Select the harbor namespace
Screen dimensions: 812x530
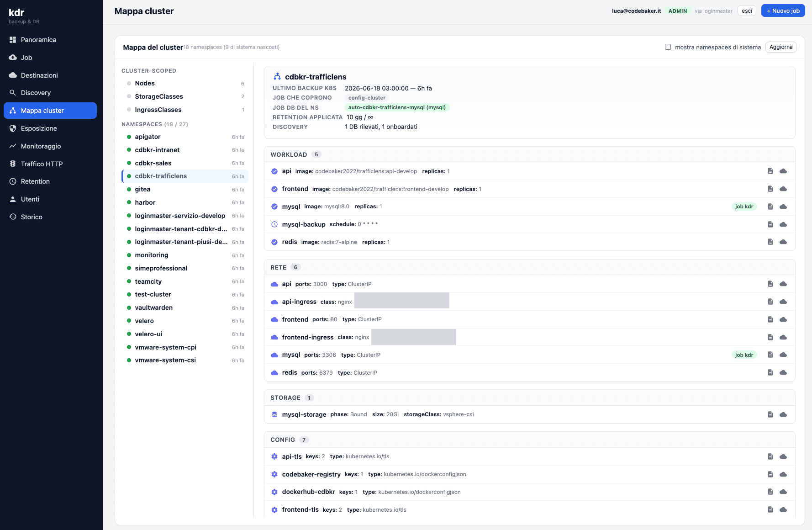pos(185,202)
